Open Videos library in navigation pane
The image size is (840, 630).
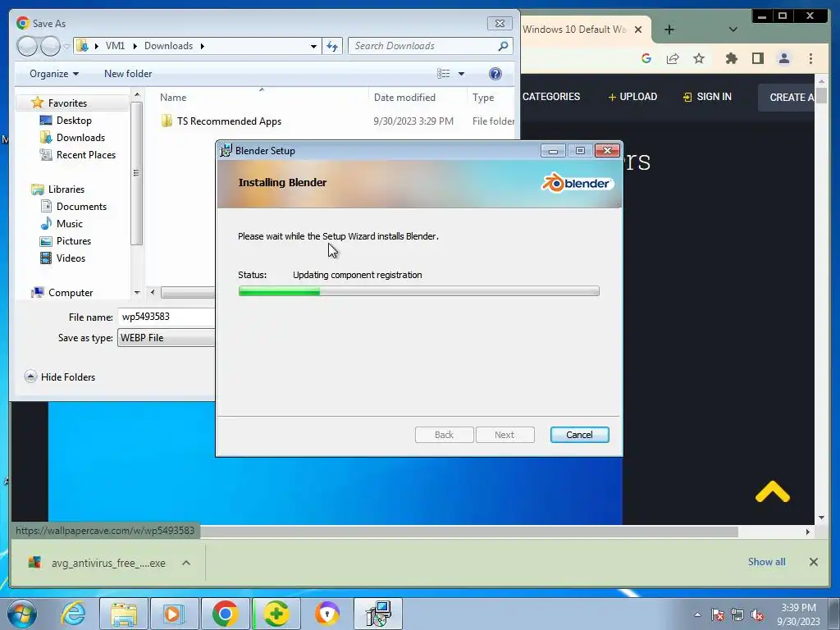point(71,258)
